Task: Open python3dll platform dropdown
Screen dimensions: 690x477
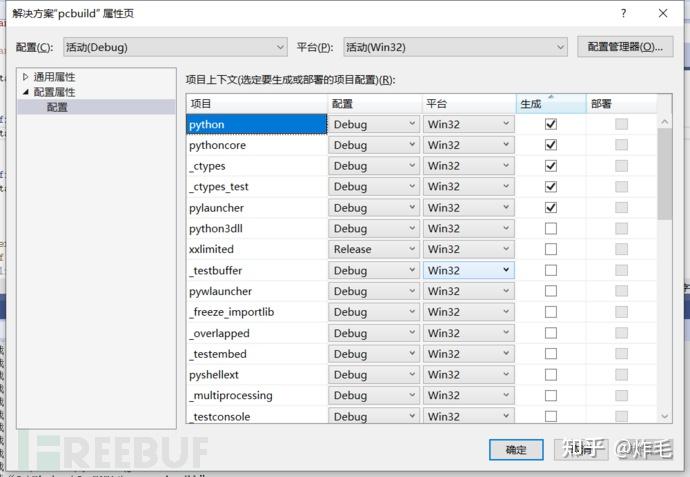Action: (469, 228)
